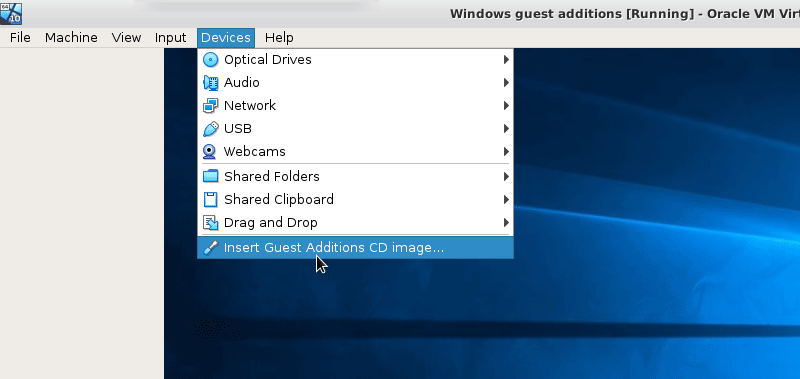Open the File menu
Viewport: 800px width, 379px height.
(20, 38)
